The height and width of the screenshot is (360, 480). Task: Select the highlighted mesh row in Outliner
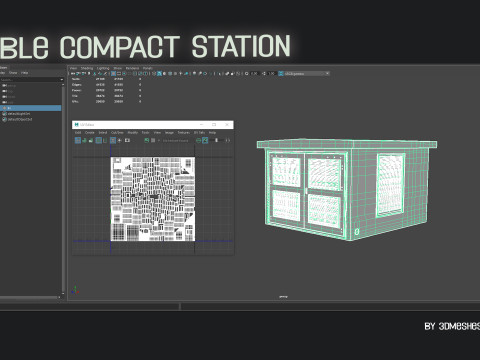point(30,108)
